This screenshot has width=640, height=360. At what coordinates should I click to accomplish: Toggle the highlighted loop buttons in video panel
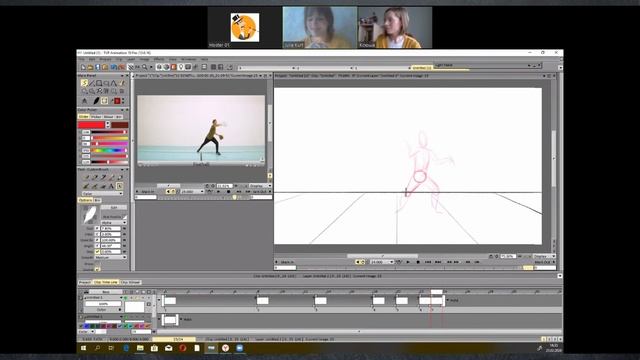(171, 191)
